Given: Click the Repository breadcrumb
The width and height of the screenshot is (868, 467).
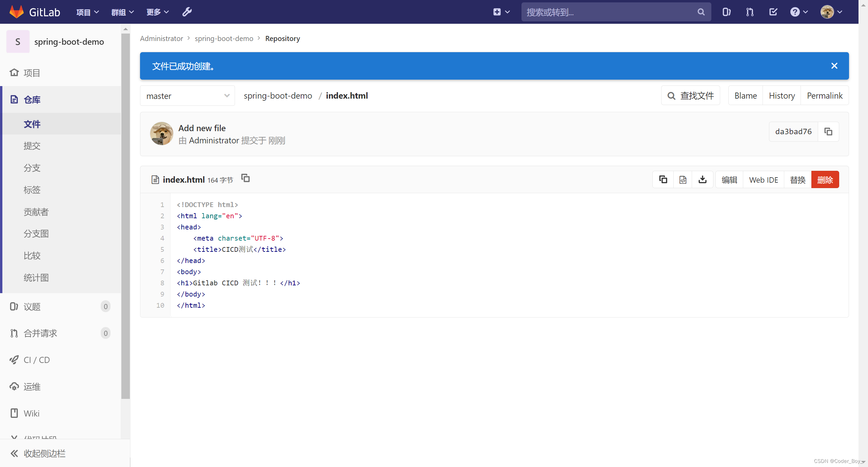Looking at the screenshot, I should (282, 39).
